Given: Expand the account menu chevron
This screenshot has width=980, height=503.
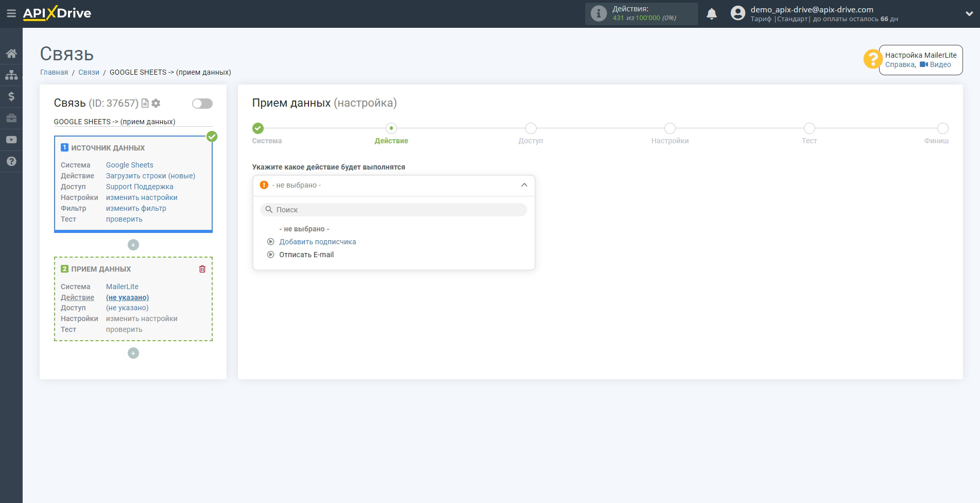Looking at the screenshot, I should pos(969,14).
